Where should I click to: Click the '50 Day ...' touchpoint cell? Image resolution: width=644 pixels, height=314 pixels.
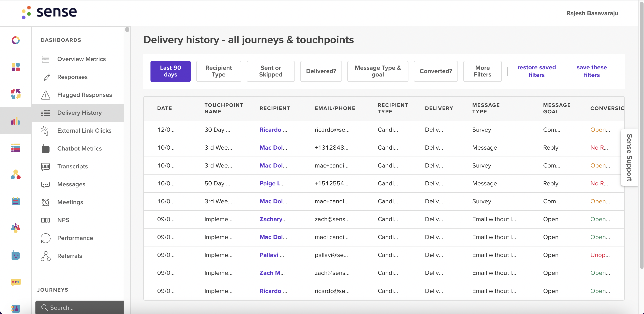tap(217, 183)
